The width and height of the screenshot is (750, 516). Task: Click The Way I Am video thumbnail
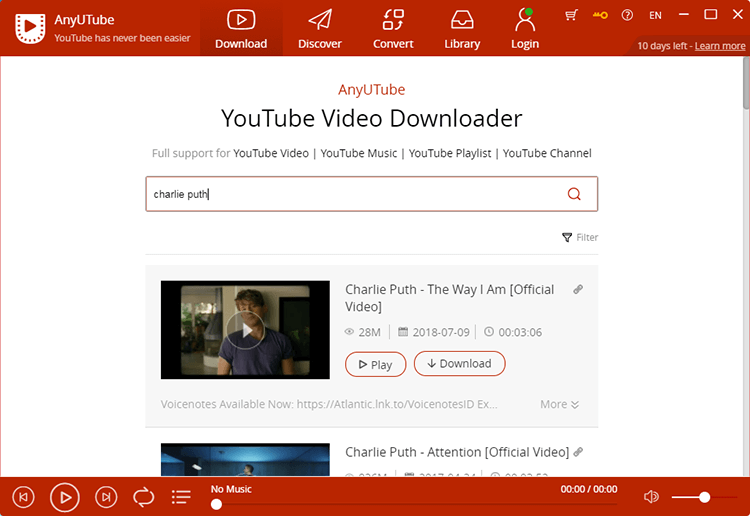coord(245,329)
